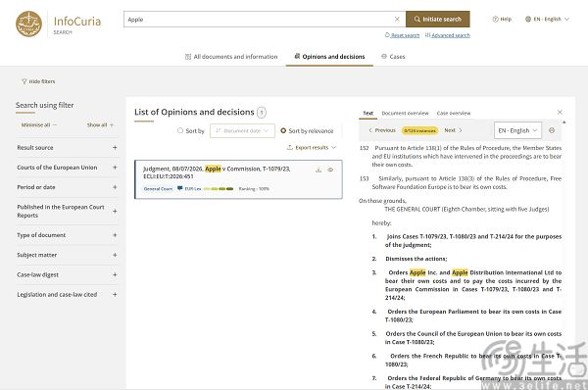
Task: Open document panel settings gear icon
Action: (552, 130)
